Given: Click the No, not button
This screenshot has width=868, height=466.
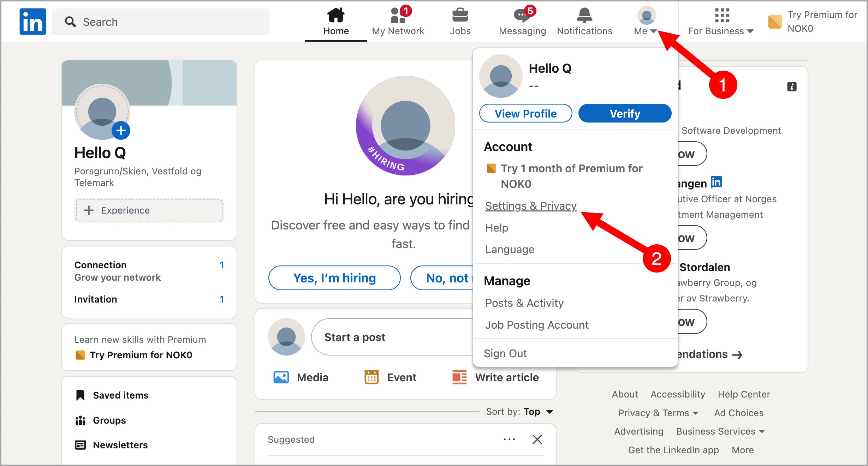Looking at the screenshot, I should click(442, 278).
